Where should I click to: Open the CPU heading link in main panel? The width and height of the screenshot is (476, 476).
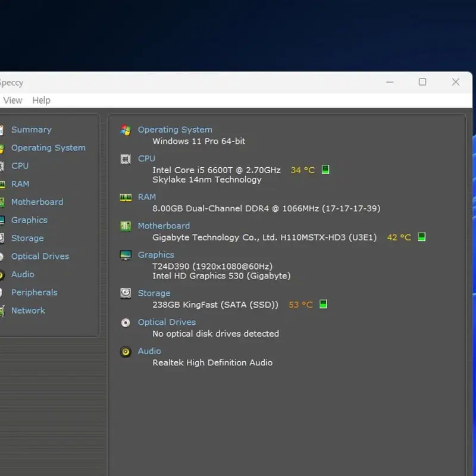[x=146, y=158]
